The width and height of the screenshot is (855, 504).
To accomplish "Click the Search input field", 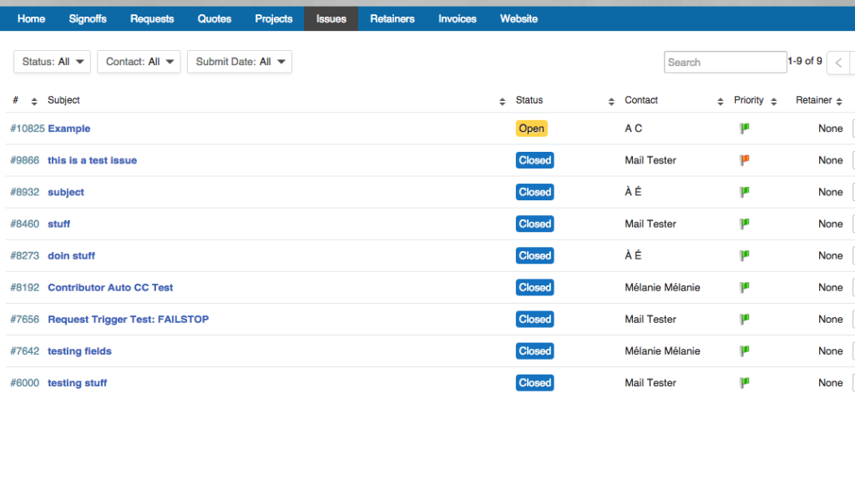I will point(725,62).
